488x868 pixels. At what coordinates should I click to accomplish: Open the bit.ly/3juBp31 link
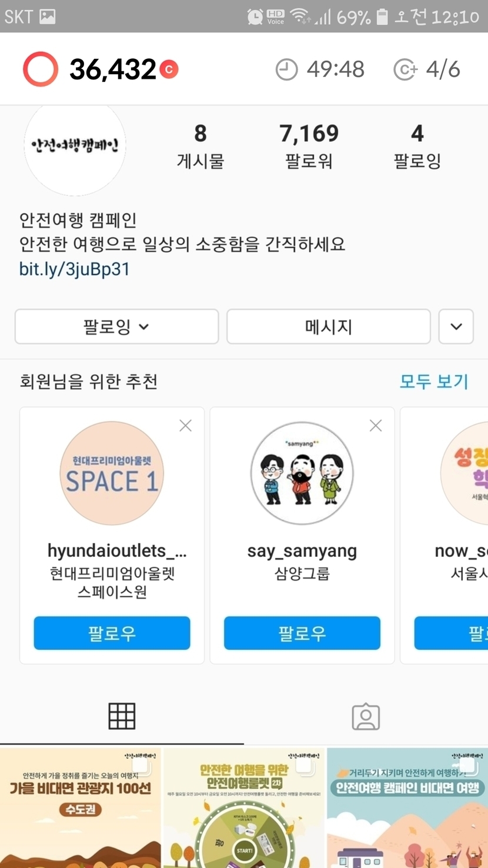point(74,269)
